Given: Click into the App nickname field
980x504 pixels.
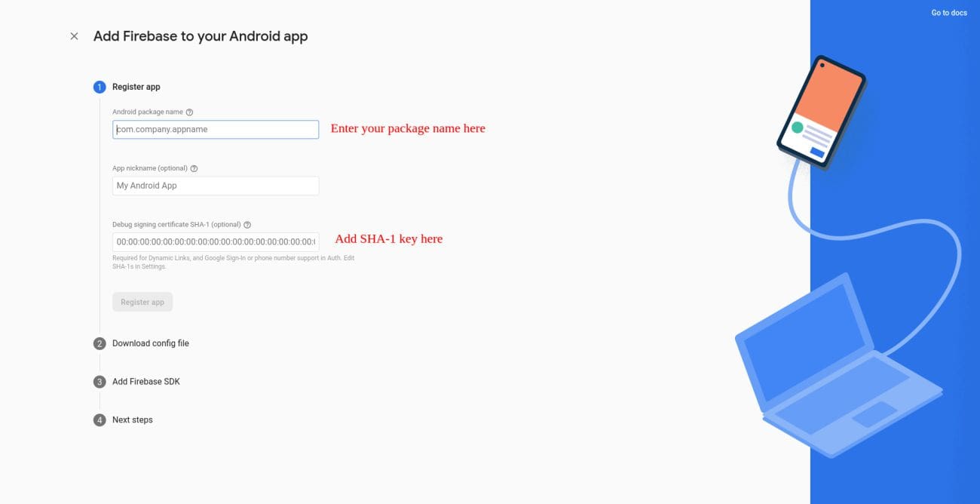Looking at the screenshot, I should (x=216, y=186).
